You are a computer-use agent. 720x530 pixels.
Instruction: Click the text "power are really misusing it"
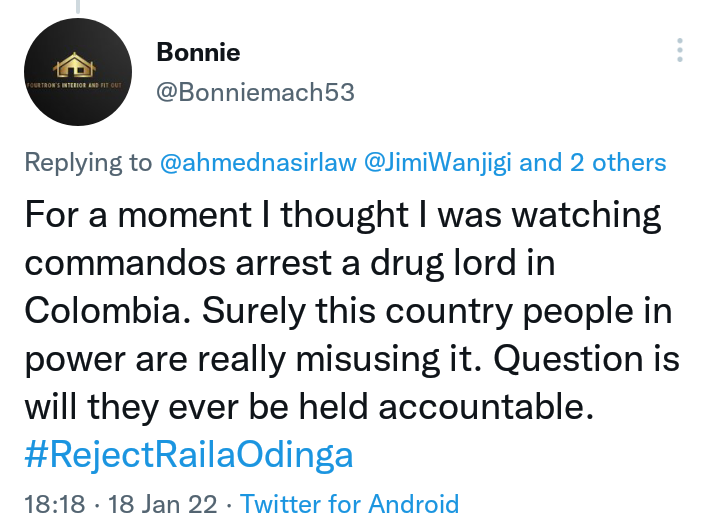click(248, 359)
